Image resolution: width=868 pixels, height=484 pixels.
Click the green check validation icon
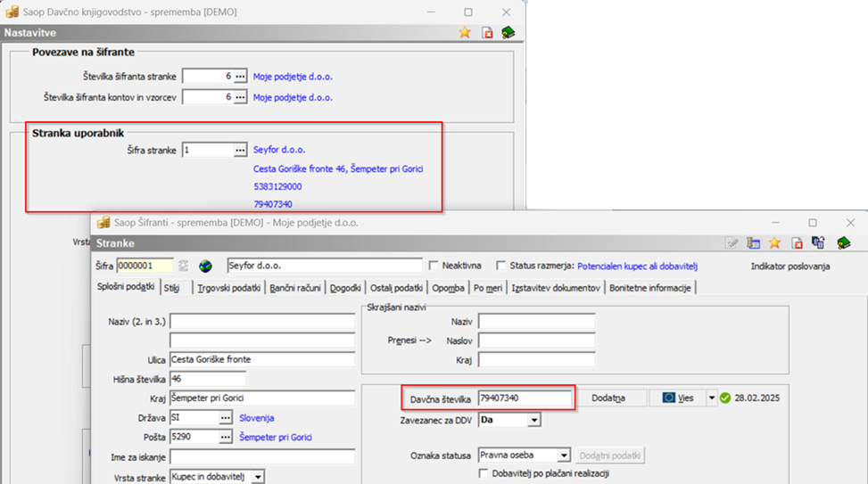pos(725,398)
